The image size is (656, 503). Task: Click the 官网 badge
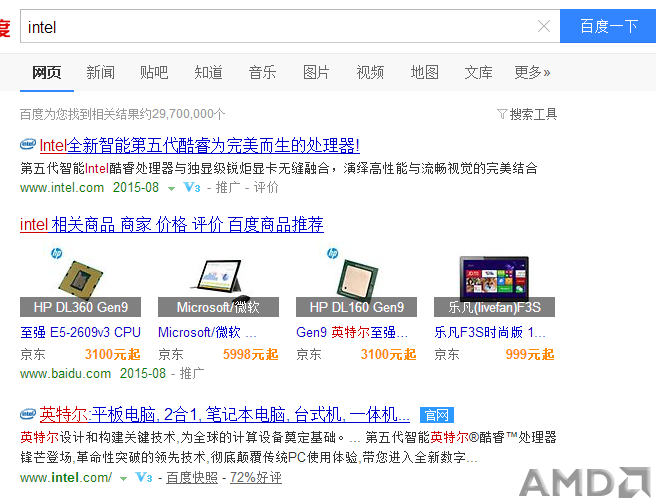(437, 415)
